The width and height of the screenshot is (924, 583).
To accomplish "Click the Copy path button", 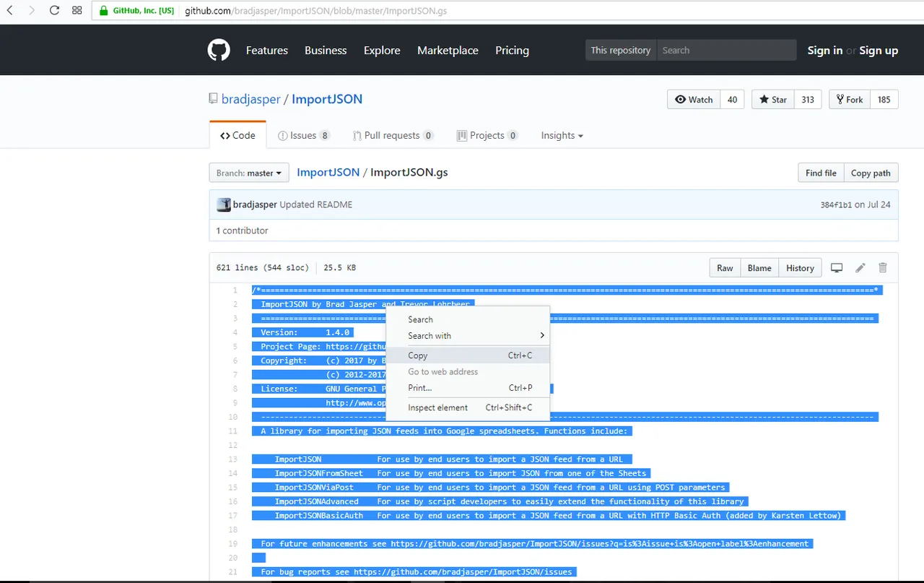I will pos(871,173).
